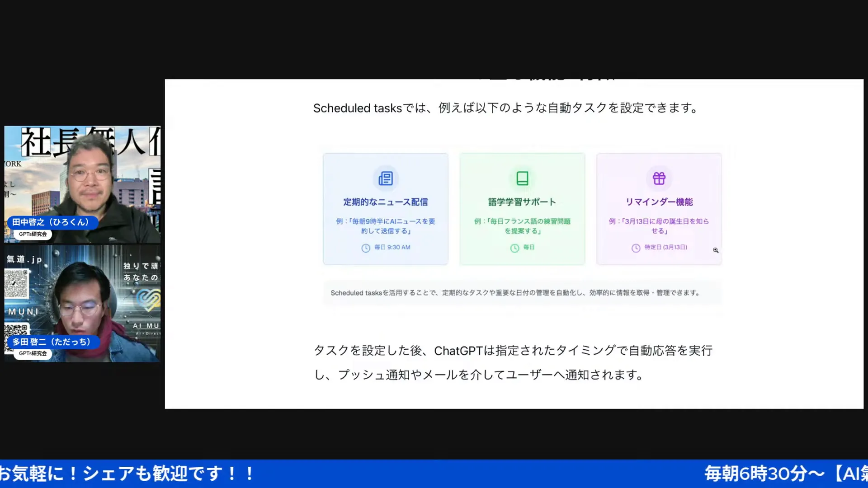Click the gift icon on the reminder card
The height and width of the screenshot is (488, 868).
coord(659,178)
